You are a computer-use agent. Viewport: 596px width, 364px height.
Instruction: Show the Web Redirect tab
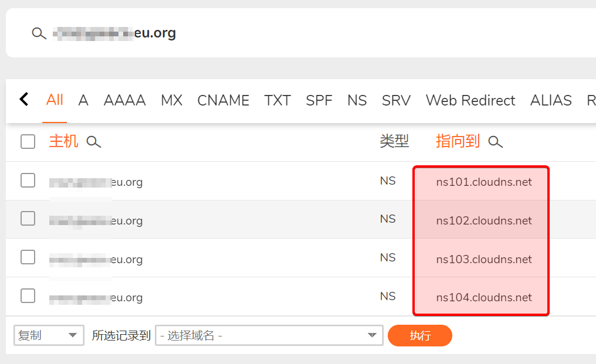click(x=470, y=100)
